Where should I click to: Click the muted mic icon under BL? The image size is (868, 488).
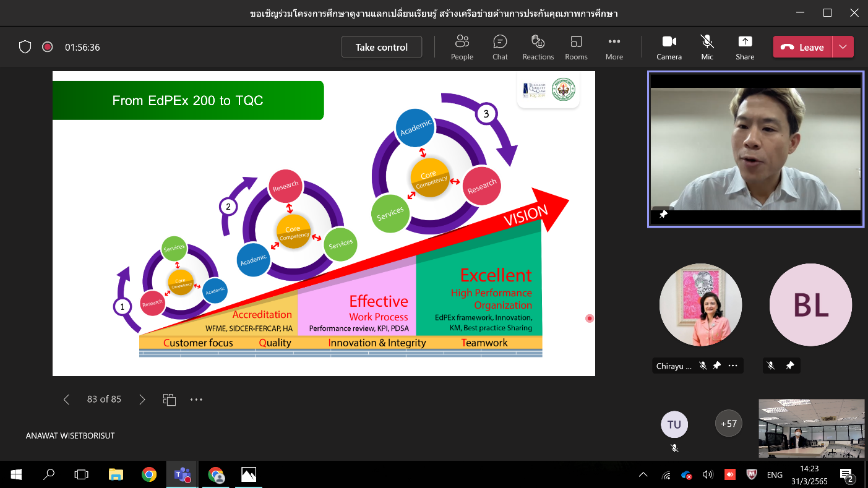pyautogui.click(x=771, y=366)
